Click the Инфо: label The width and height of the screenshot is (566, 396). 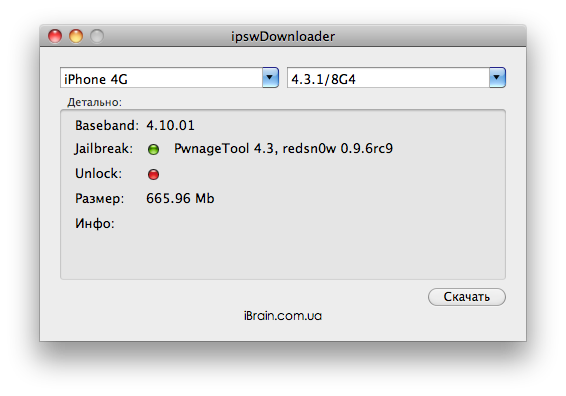(95, 223)
